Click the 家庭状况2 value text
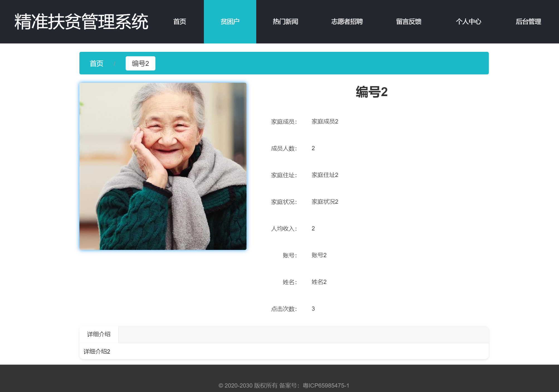This screenshot has height=392, width=559. coord(325,202)
